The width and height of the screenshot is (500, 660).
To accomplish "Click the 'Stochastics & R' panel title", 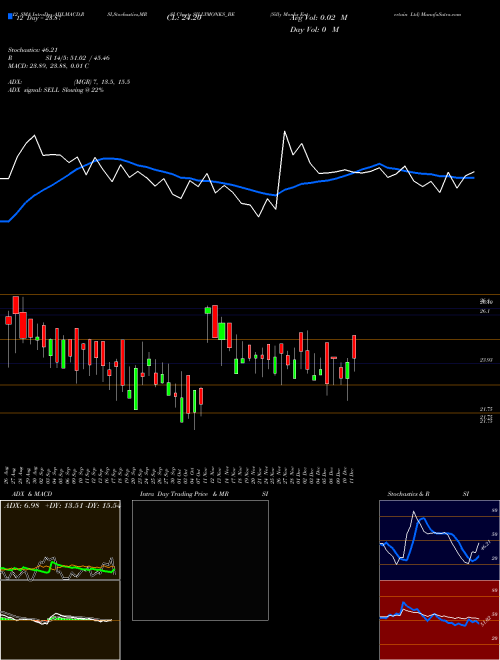I will tap(410, 494).
